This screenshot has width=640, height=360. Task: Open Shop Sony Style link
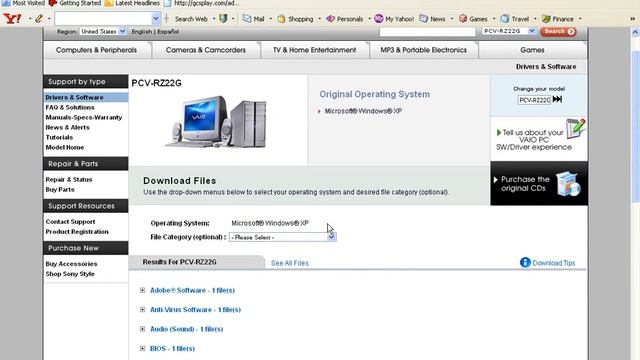pyautogui.click(x=70, y=274)
